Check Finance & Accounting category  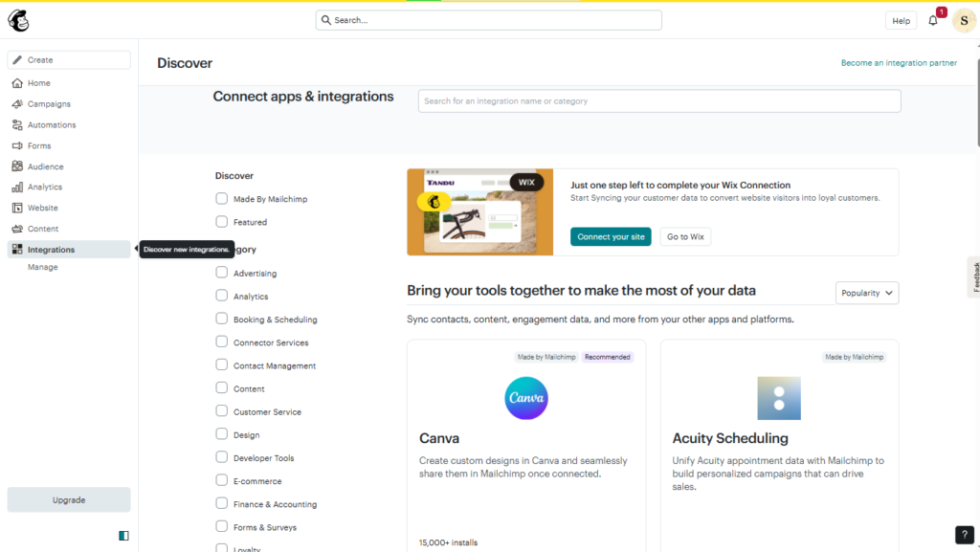pos(222,504)
